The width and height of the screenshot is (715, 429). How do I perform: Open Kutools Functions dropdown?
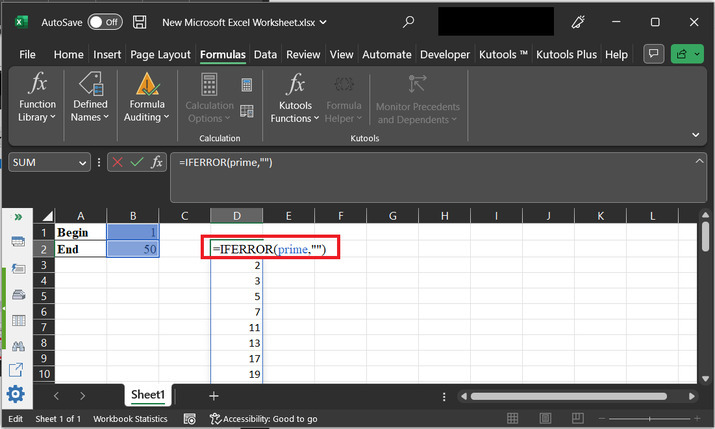295,98
